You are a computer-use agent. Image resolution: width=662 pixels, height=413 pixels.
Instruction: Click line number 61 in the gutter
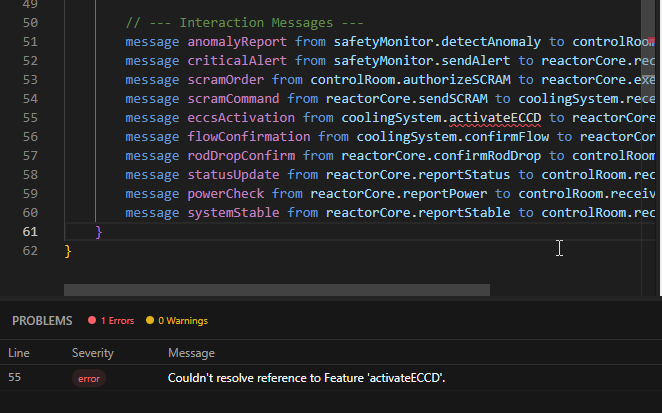(x=28, y=232)
